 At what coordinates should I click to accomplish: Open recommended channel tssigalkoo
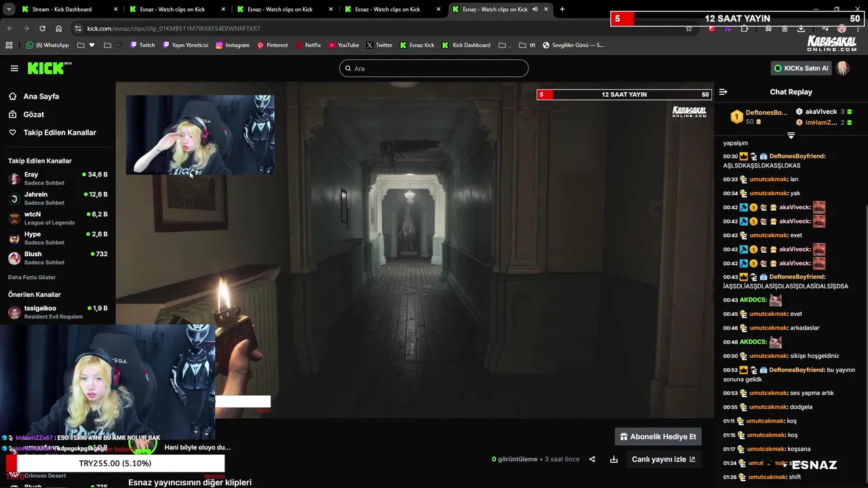[58, 312]
